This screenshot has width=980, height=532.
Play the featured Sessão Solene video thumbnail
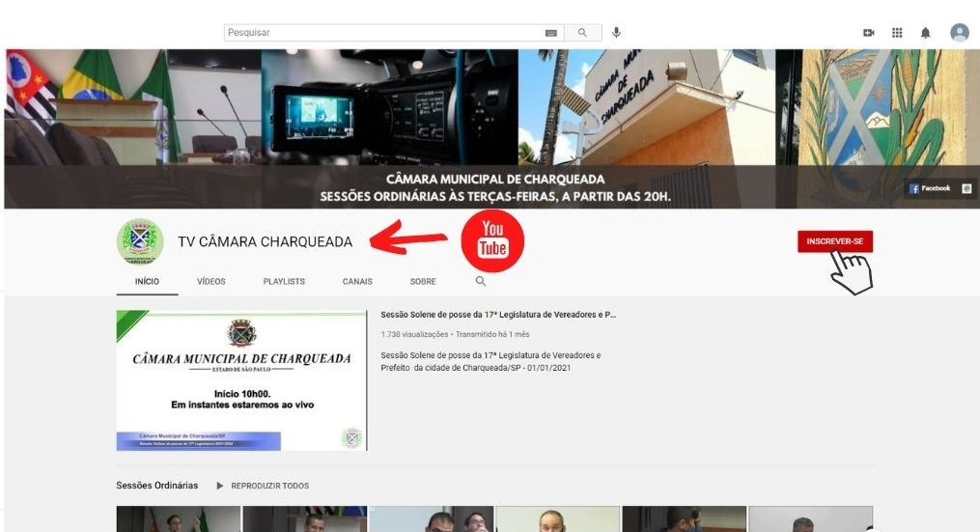[242, 380]
